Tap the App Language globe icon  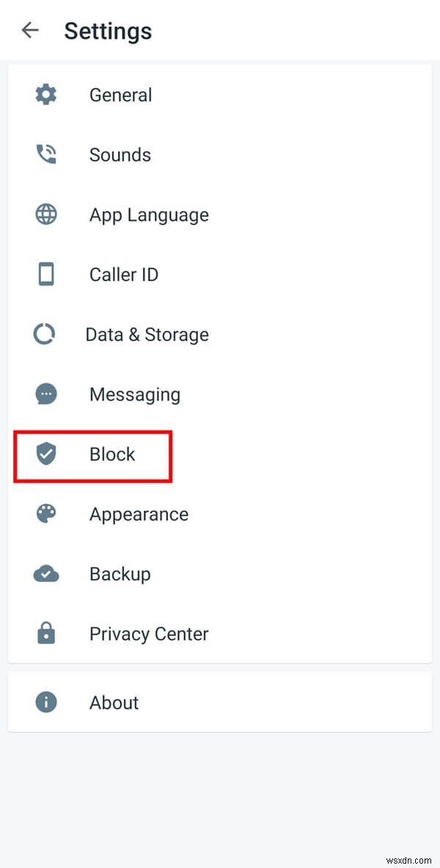pyautogui.click(x=45, y=214)
